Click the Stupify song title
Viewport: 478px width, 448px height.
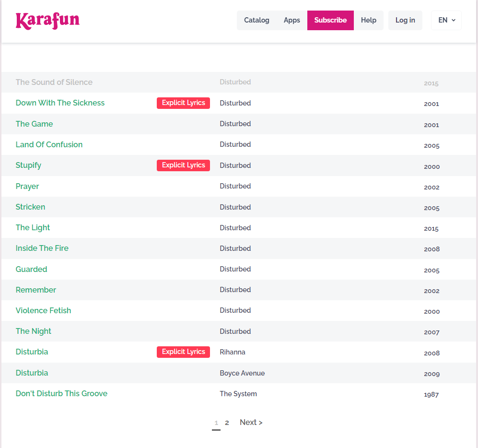28,165
